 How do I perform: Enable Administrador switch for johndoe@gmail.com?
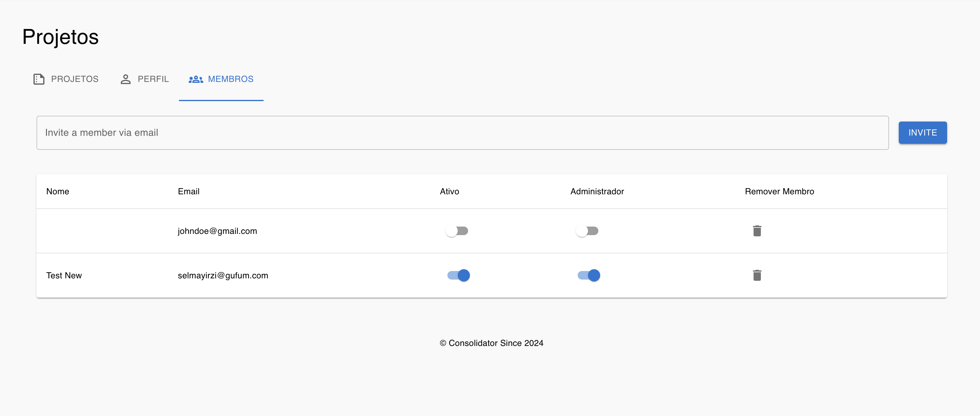point(587,231)
